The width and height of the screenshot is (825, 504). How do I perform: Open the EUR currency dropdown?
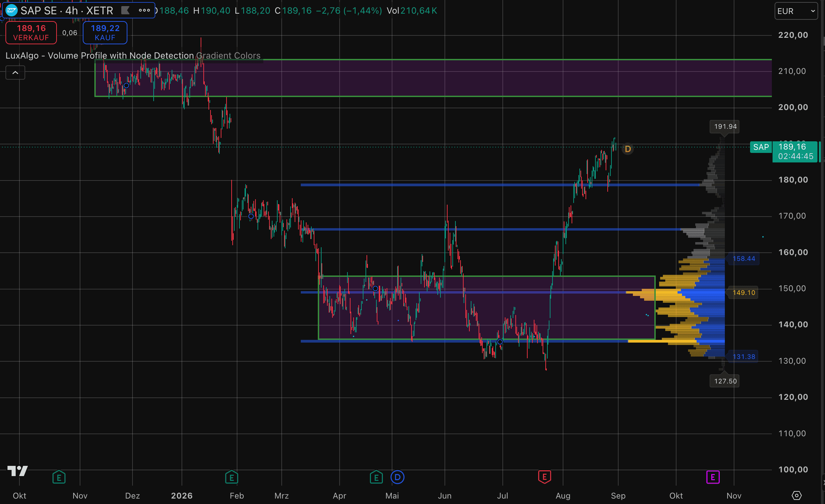[x=796, y=11]
